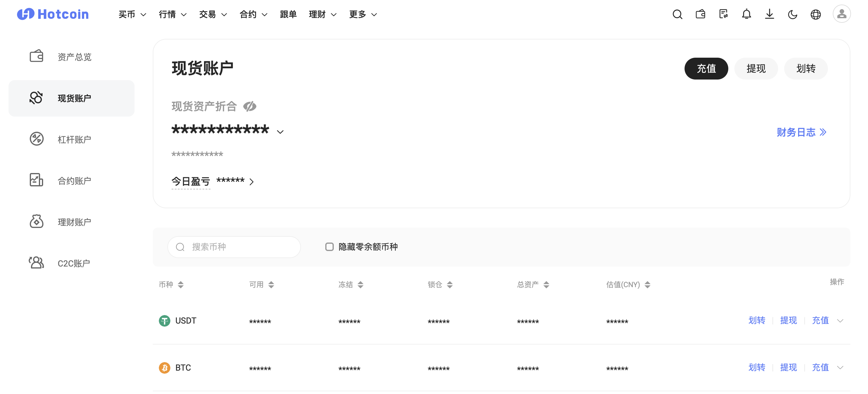Open the wallet icon in top bar
This screenshot has width=868, height=394.
[700, 15]
